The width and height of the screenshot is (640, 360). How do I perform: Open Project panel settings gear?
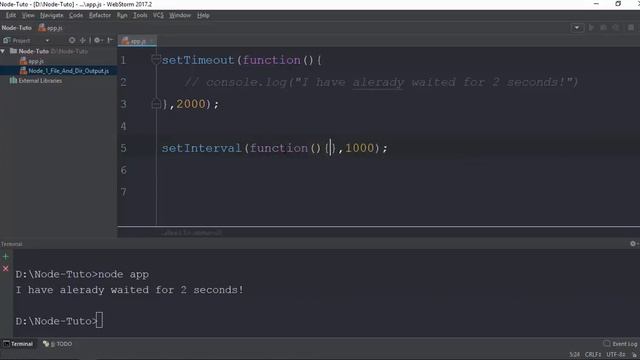point(98,40)
